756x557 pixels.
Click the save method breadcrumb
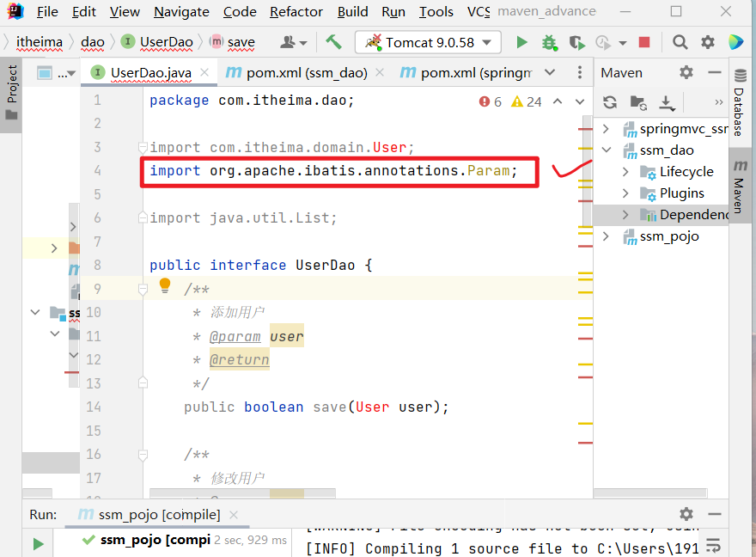pyautogui.click(x=233, y=42)
